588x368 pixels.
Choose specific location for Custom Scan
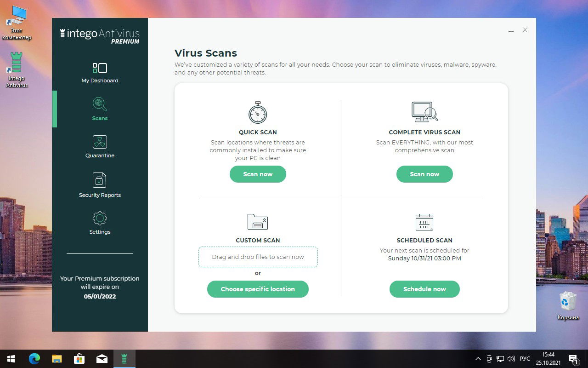pos(258,289)
